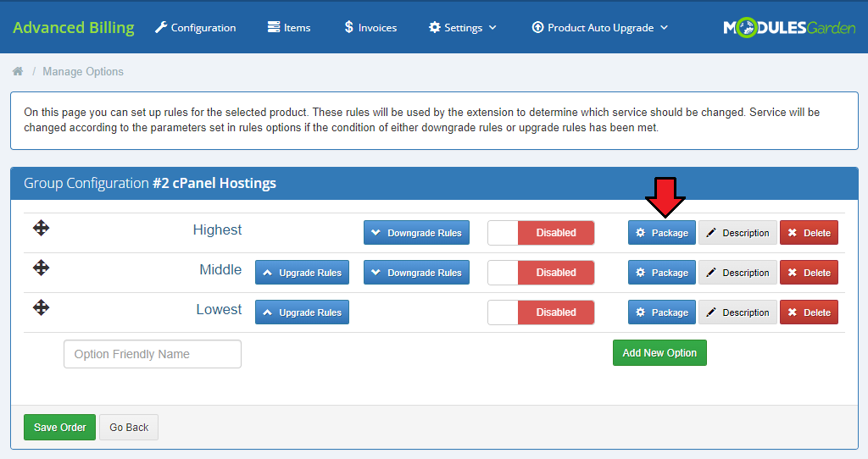Open Upgrade Rules for the Lowest option
This screenshot has width=868, height=459.
coord(303,312)
